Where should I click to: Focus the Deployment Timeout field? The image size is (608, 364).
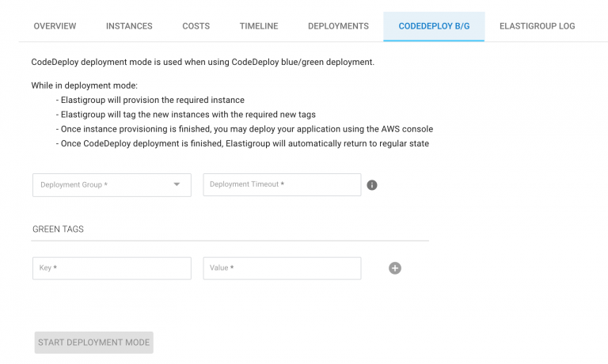click(282, 185)
